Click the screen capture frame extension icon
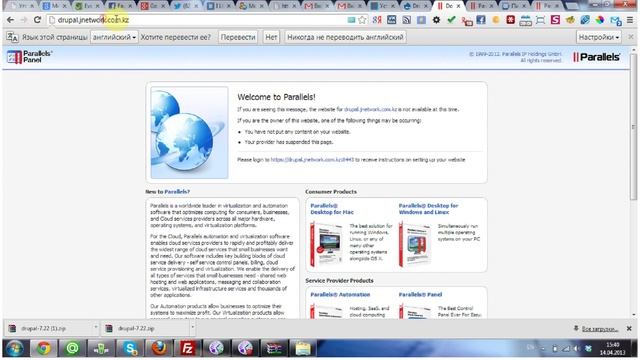Screen dimensions: 640x360 [540, 20]
